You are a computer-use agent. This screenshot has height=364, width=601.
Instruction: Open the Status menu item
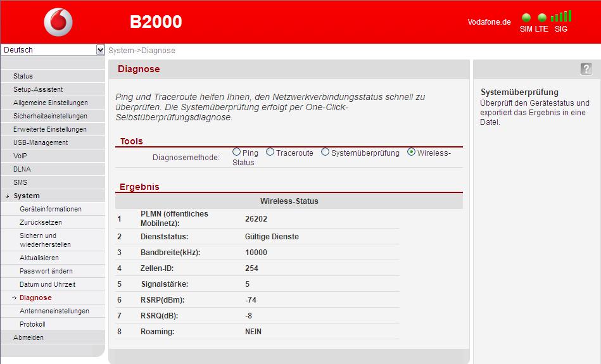[x=53, y=76]
